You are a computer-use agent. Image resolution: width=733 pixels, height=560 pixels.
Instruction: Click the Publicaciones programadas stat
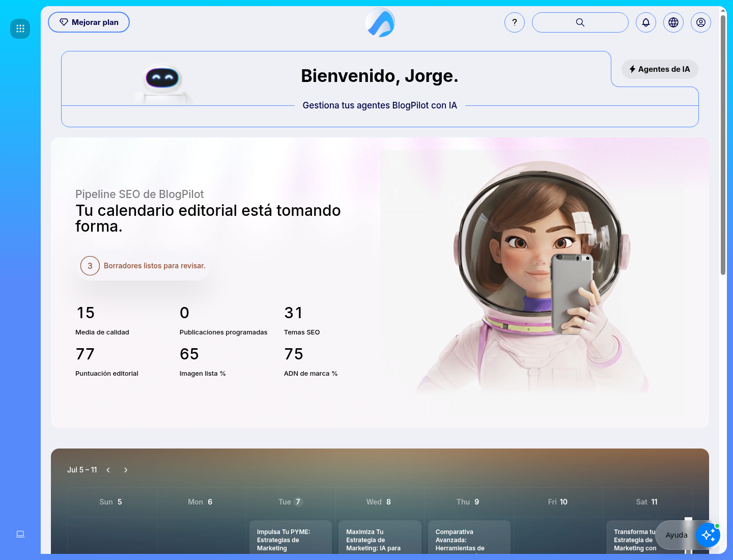click(223, 321)
